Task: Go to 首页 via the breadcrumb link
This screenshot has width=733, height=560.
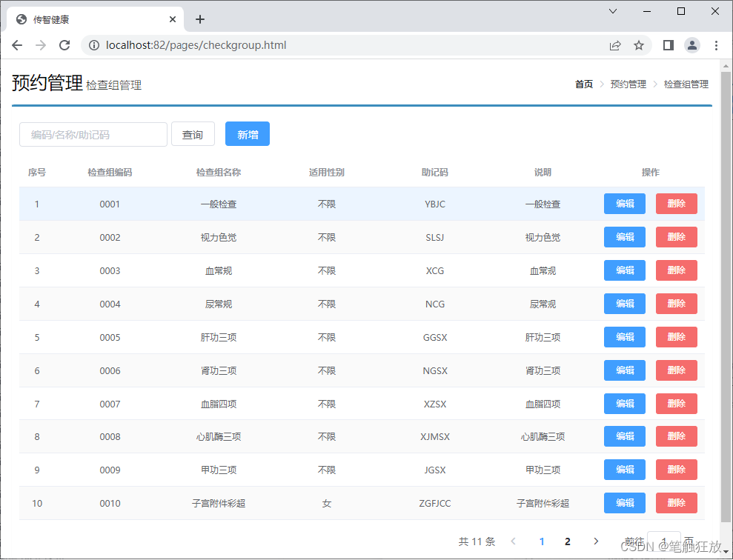Action: (x=583, y=84)
